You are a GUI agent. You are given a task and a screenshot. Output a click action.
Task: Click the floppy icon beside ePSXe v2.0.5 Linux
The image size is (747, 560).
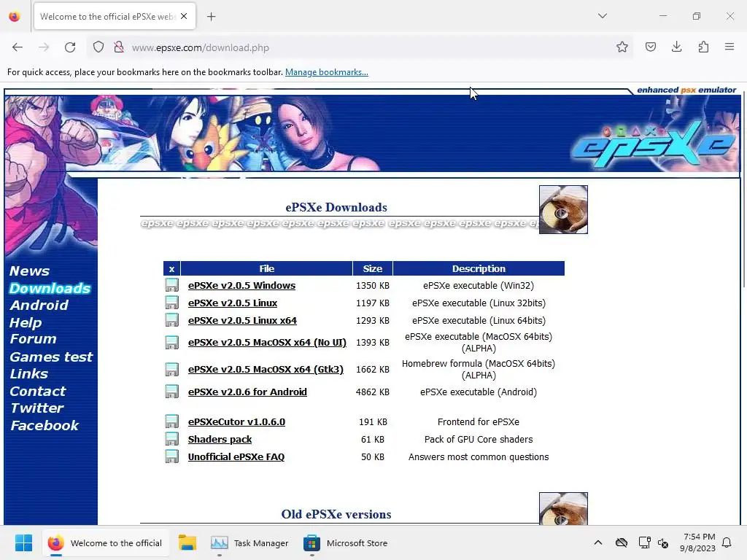pyautogui.click(x=171, y=303)
